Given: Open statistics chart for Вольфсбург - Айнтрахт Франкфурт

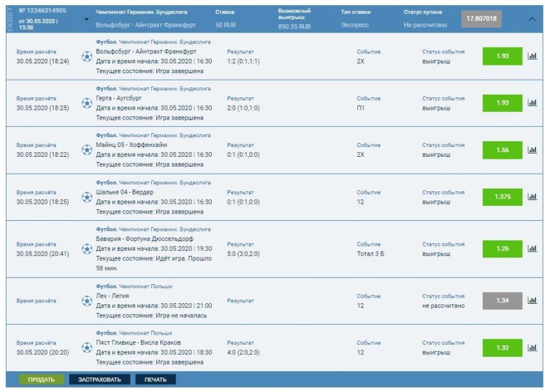Looking at the screenshot, I should click(534, 57).
